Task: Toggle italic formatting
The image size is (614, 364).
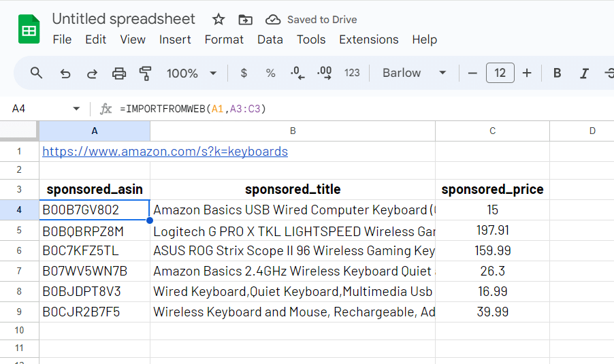Action: 583,73
